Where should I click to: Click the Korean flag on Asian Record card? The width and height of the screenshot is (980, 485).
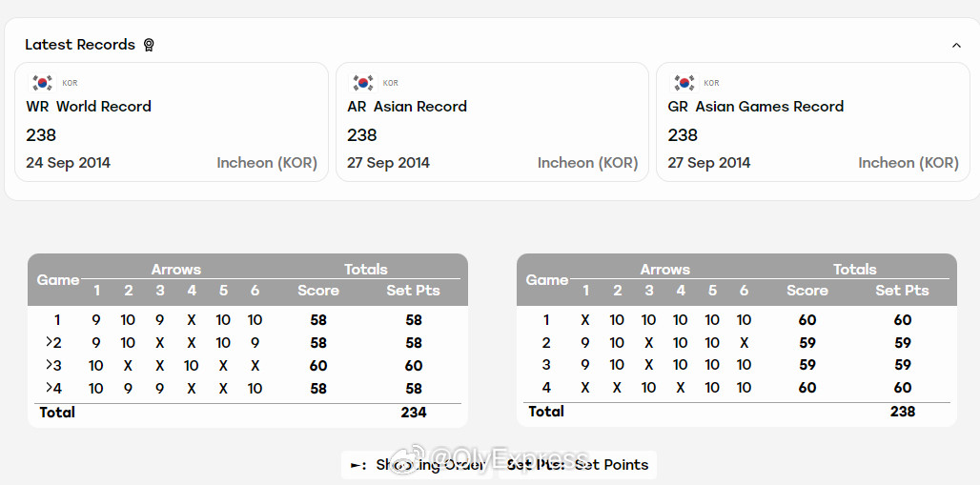(x=363, y=83)
